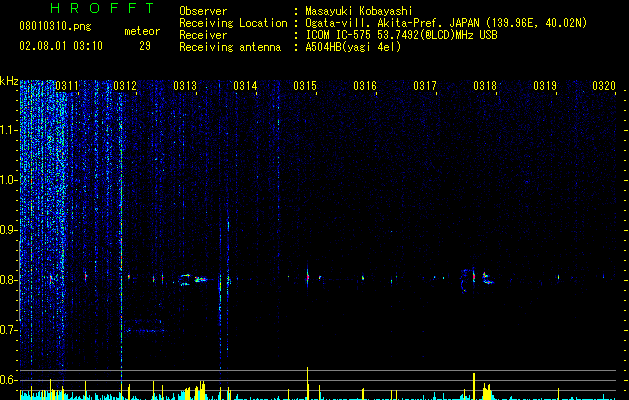
Task: Click the 1.0 kHz axis label
Action: 8,180
